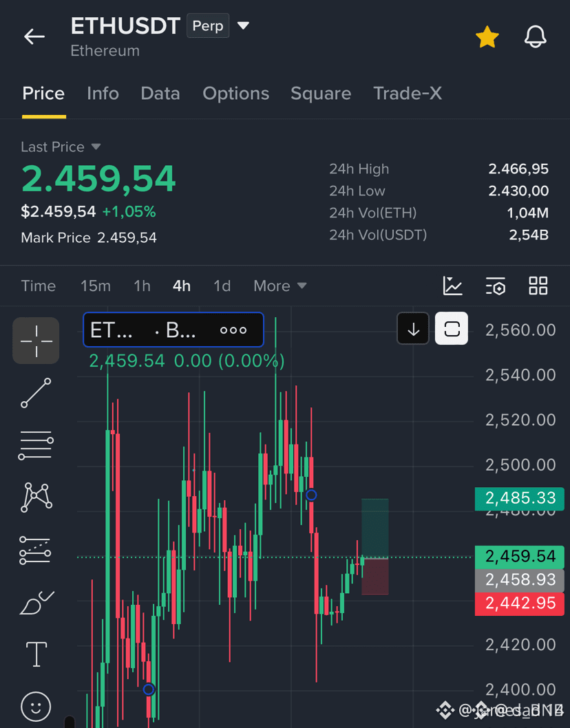Click the red 2,442.95 stop price label

coord(519,603)
